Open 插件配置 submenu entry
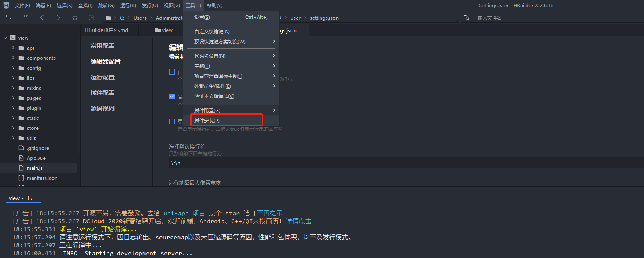Viewport: 644px width, 258px height. coord(231,111)
